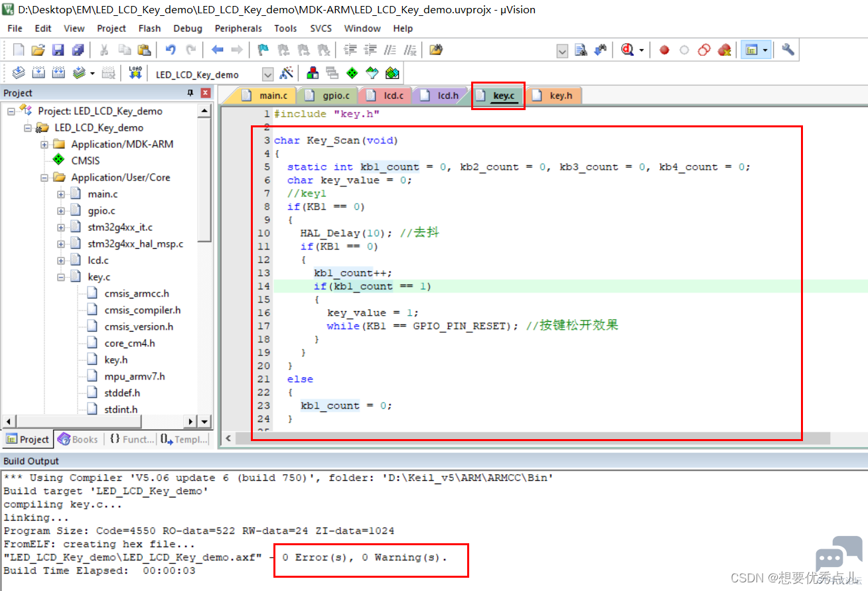
Task: Insert breakpoint using red circle icon
Action: point(664,50)
